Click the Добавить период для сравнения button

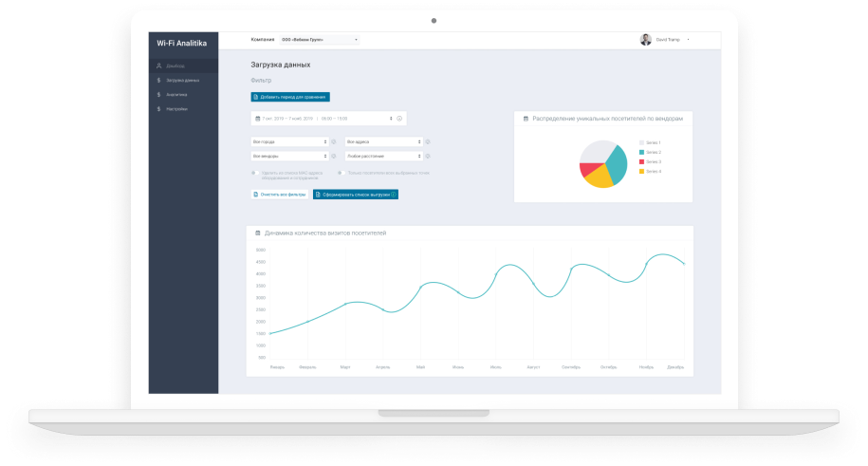pos(290,97)
